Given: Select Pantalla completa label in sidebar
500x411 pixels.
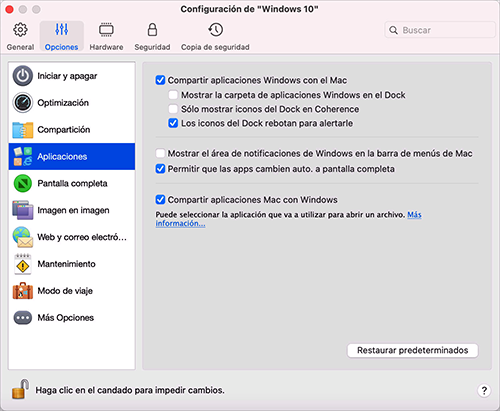Looking at the screenshot, I should pos(72,183).
